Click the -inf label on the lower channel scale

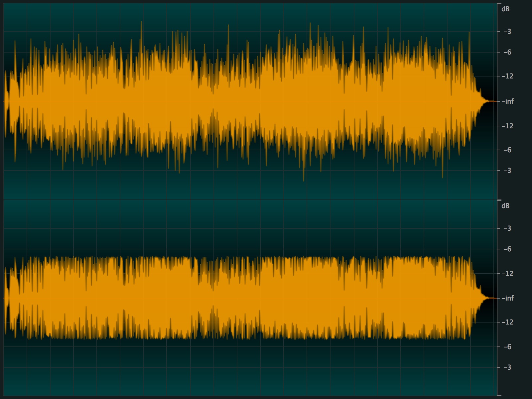point(507,298)
